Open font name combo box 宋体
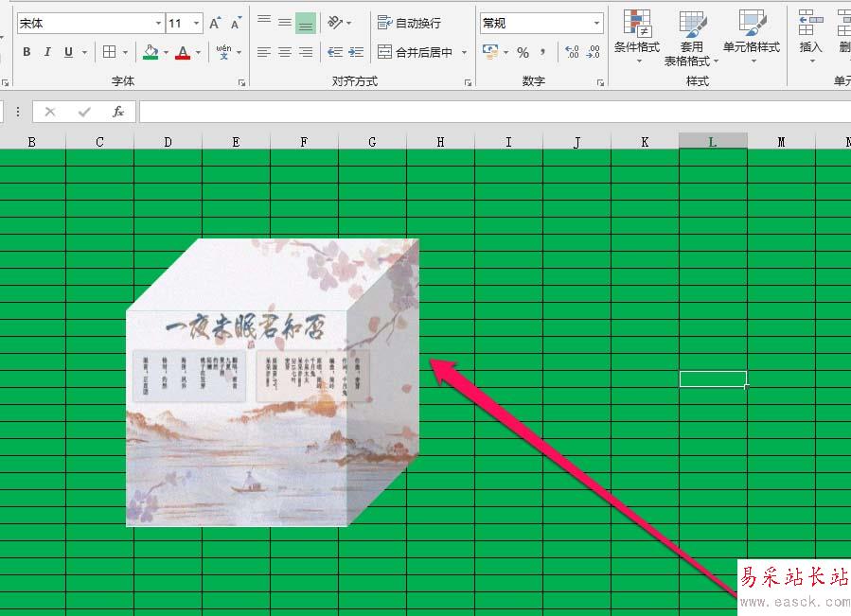The width and height of the screenshot is (851, 616). coord(90,24)
